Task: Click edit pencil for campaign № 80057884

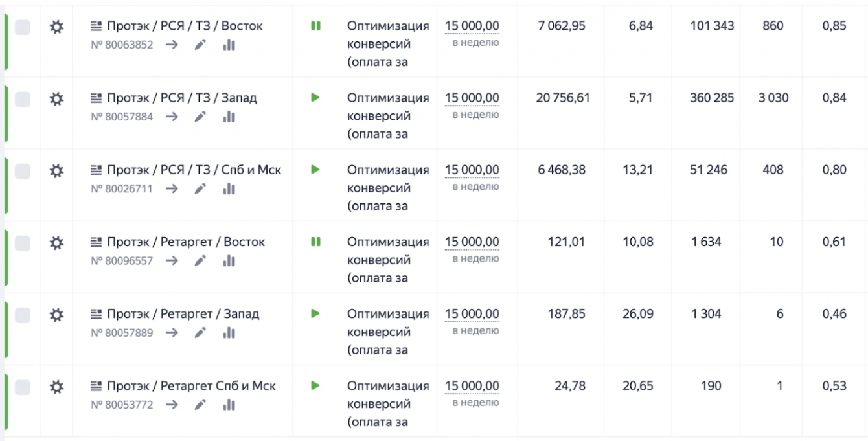Action: [200, 117]
